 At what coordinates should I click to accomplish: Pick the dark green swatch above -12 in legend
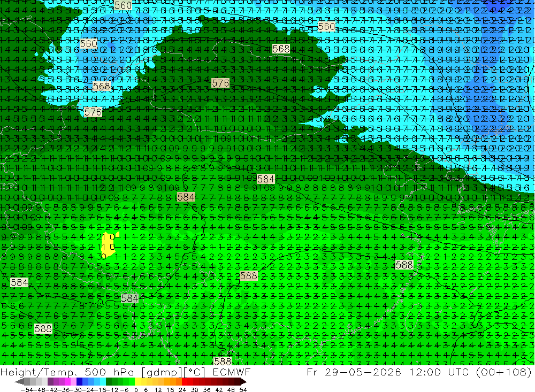[x=109, y=382]
